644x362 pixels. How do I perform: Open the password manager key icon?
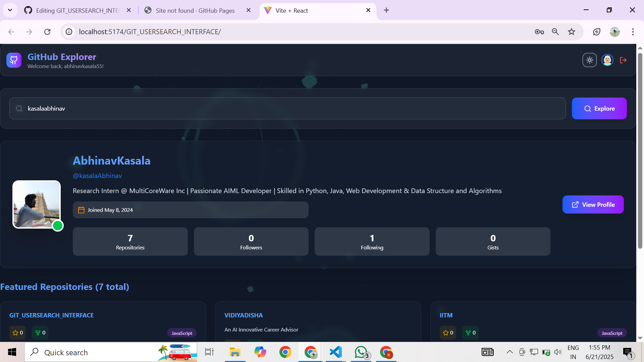pos(539,32)
